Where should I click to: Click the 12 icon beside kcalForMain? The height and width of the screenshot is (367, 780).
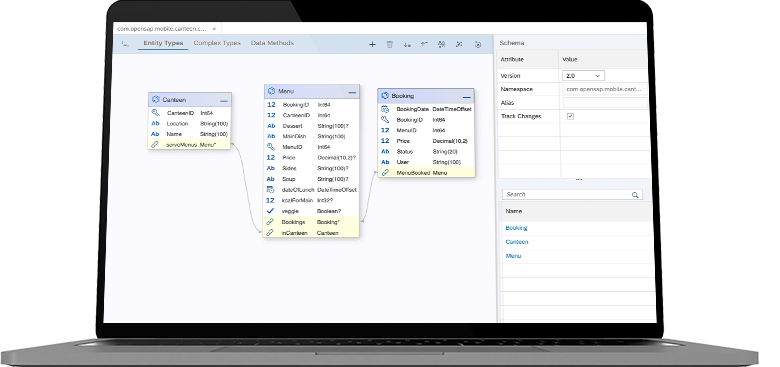(271, 200)
